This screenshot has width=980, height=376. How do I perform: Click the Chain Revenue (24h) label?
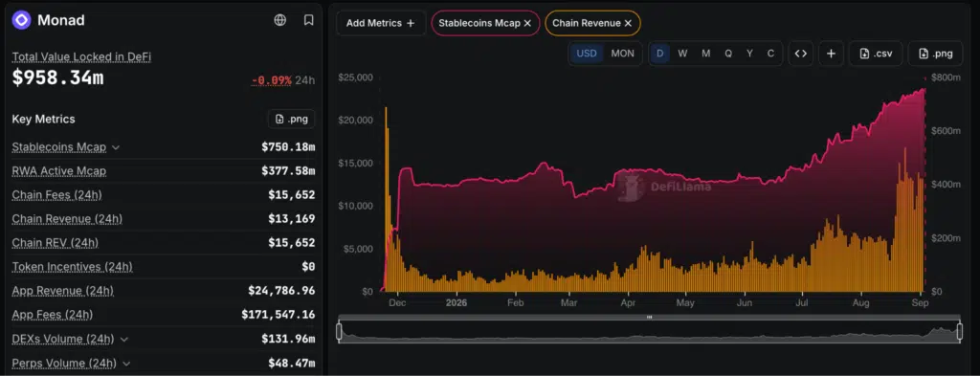pos(67,218)
